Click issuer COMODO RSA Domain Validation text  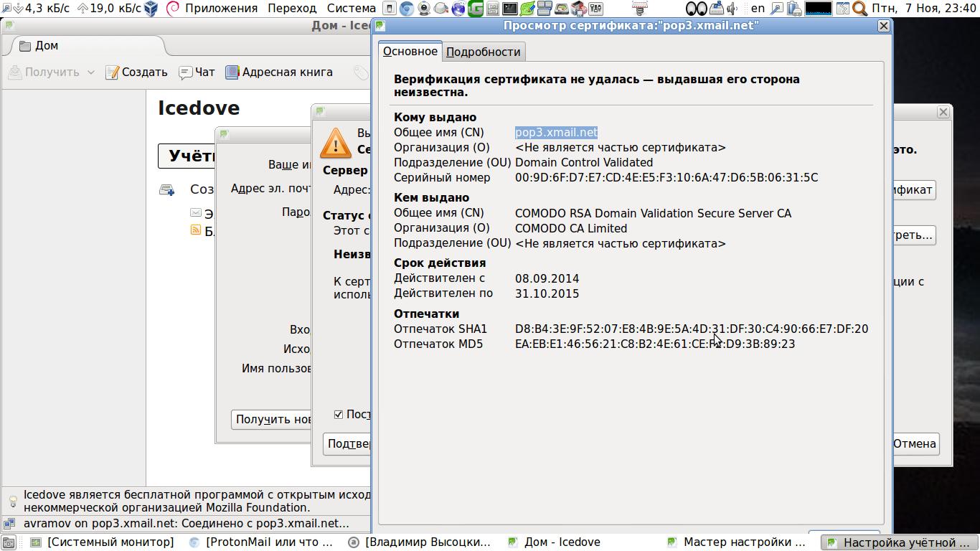point(653,213)
